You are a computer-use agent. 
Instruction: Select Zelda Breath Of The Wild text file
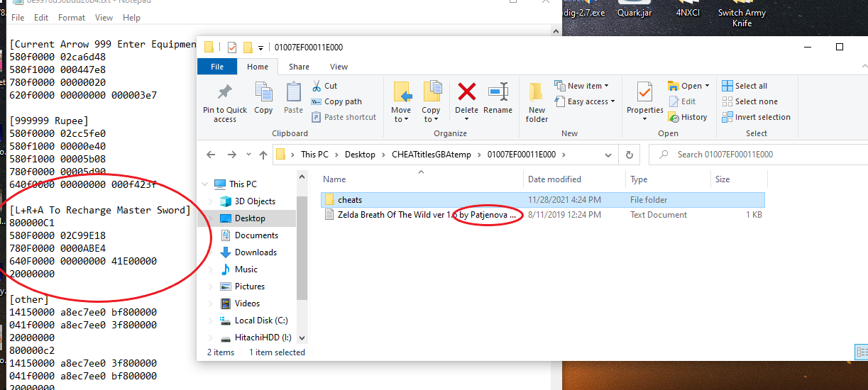click(543, 215)
